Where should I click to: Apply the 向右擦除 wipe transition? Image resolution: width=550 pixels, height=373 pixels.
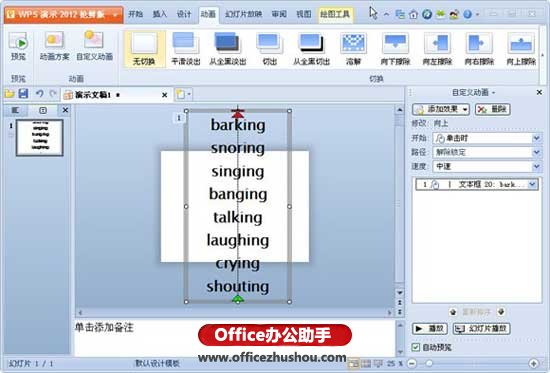(x=479, y=49)
